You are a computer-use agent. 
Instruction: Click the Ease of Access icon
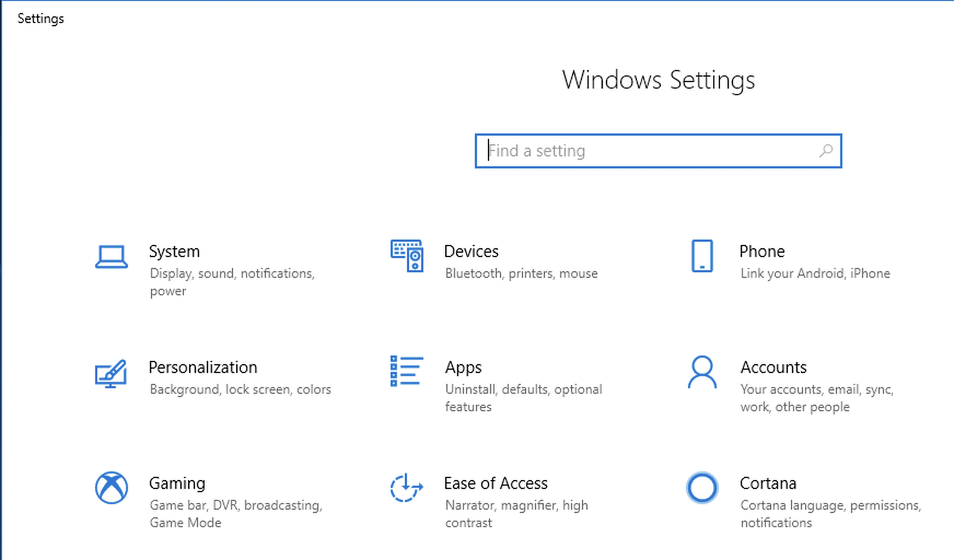(x=406, y=487)
